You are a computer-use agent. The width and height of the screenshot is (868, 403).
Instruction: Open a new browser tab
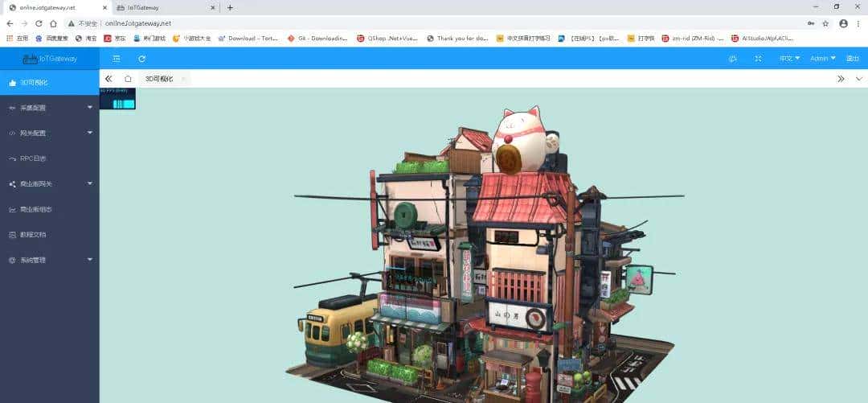[230, 7]
